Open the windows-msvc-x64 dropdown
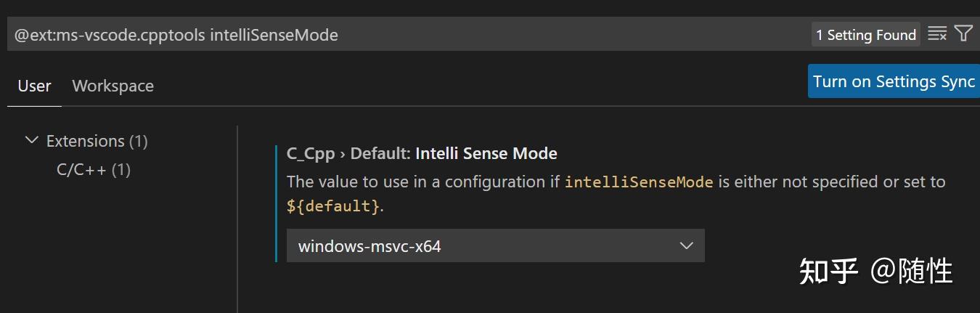 coord(495,246)
